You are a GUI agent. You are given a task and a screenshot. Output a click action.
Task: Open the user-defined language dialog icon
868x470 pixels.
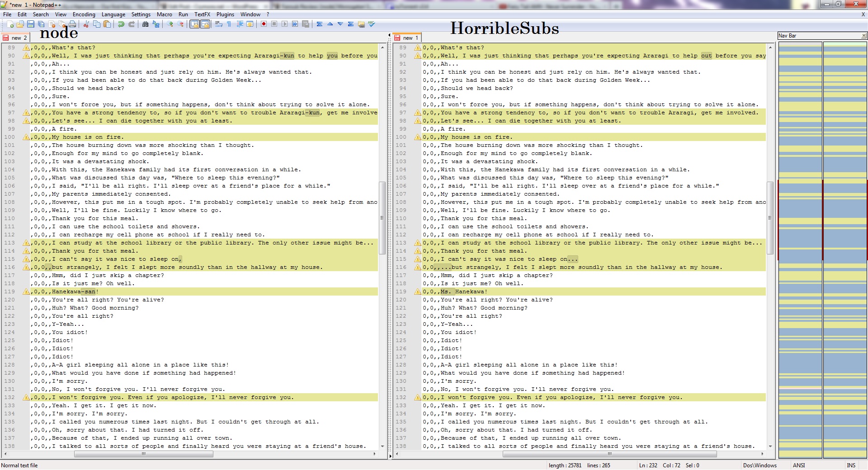[250, 24]
